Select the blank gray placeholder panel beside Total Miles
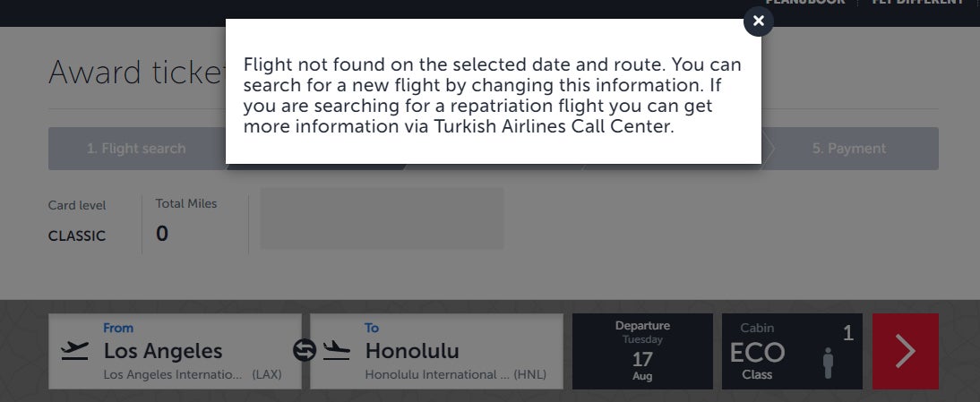Viewport: 980px width, 402px height. point(382,218)
